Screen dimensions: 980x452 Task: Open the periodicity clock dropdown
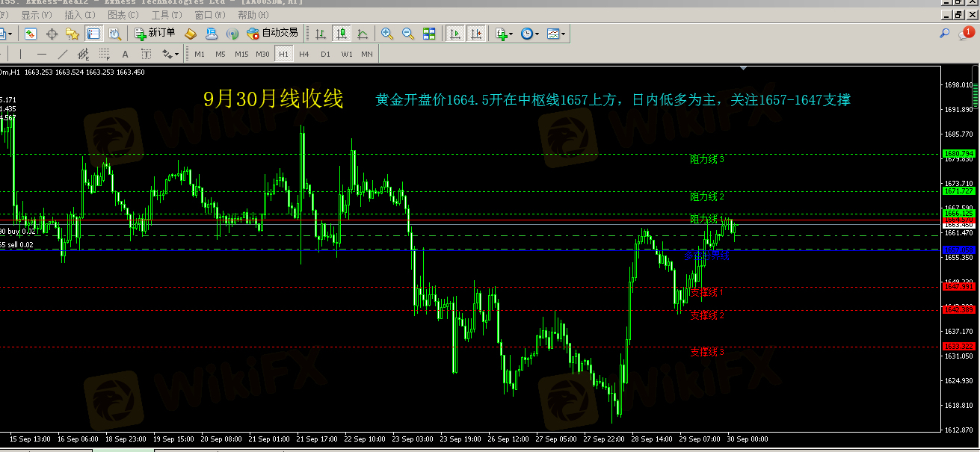529,34
